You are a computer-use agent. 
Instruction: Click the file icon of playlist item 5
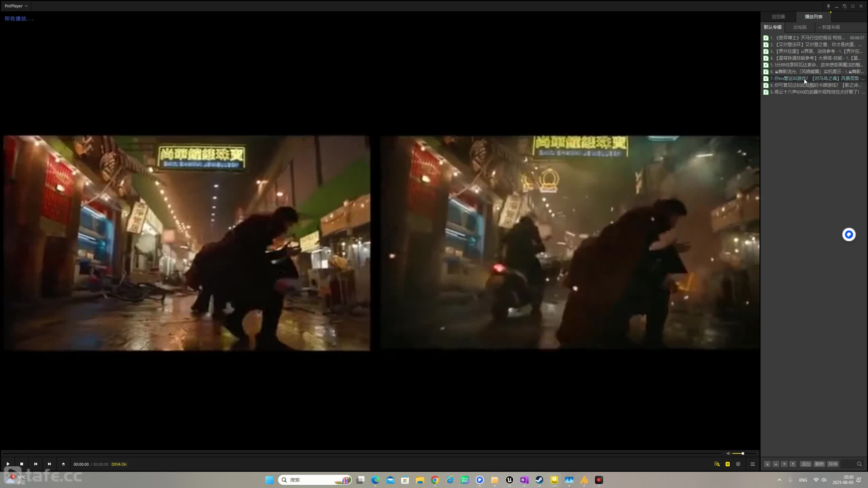pyautogui.click(x=766, y=65)
